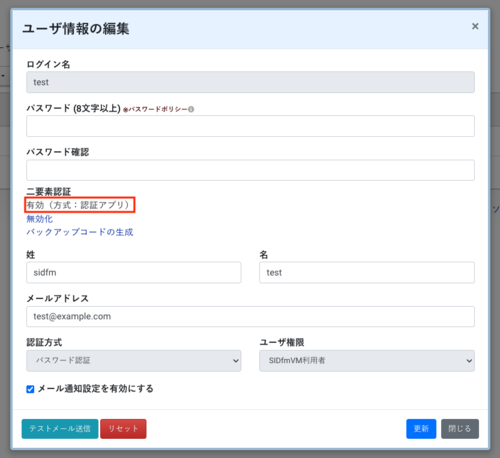Open the ユーザ権限 dropdown

367,361
